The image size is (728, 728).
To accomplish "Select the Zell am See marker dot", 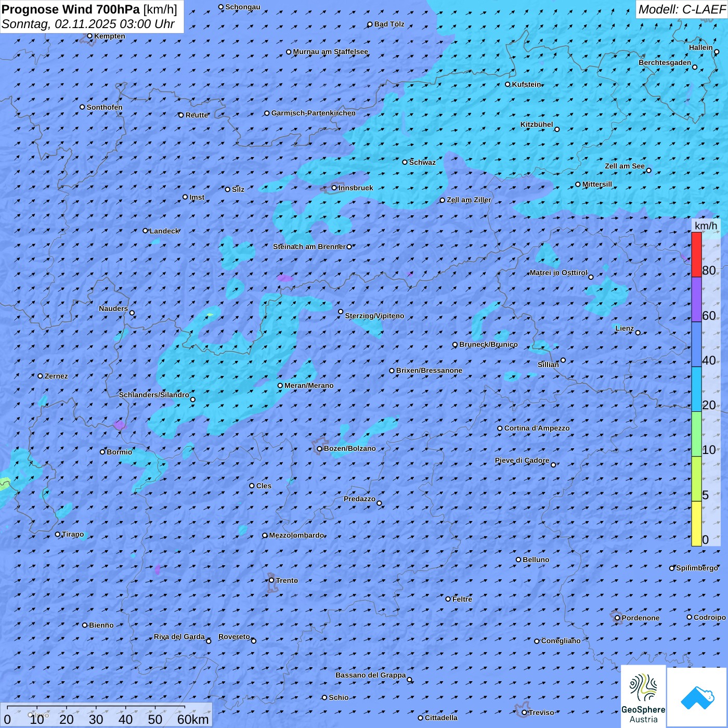I will 648,171.
